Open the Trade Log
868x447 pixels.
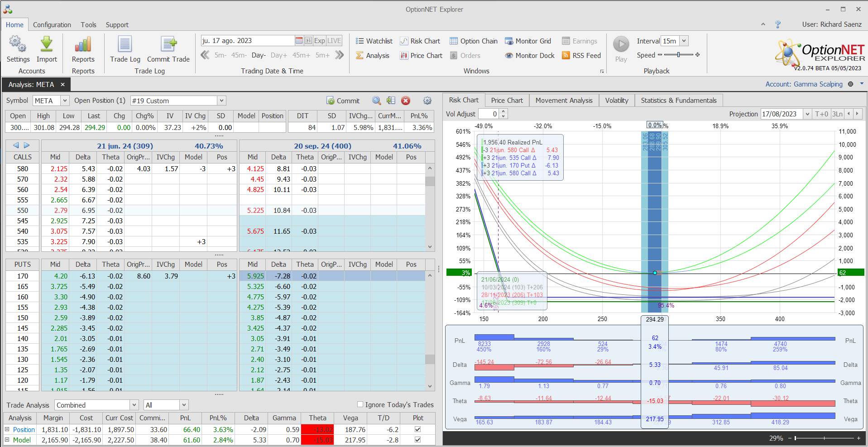[125, 49]
